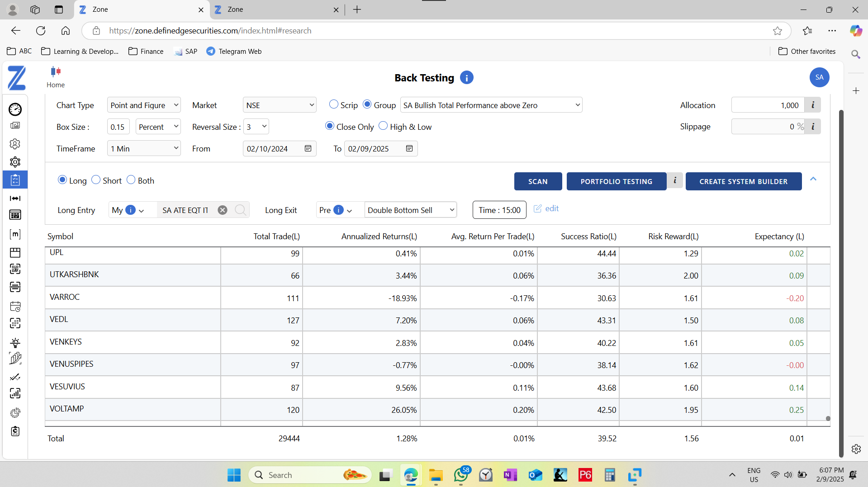The width and height of the screenshot is (868, 487).
Task: Focus the Box Size value field
Action: (x=119, y=127)
